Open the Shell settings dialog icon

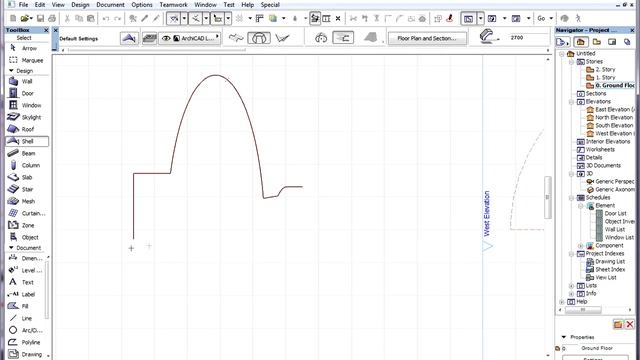129,38
